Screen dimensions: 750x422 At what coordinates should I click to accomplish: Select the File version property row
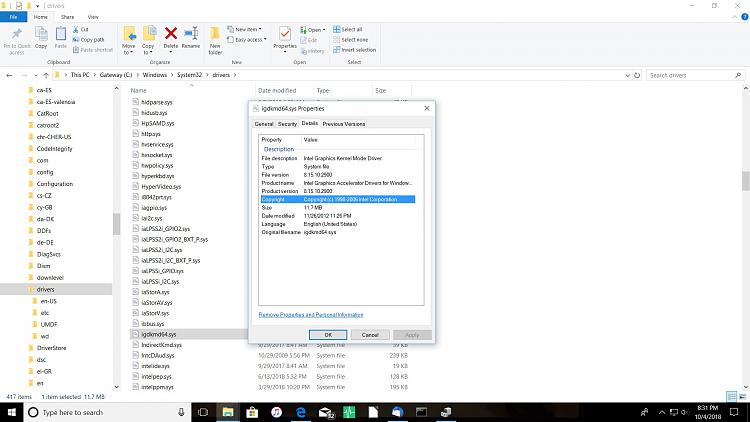337,175
